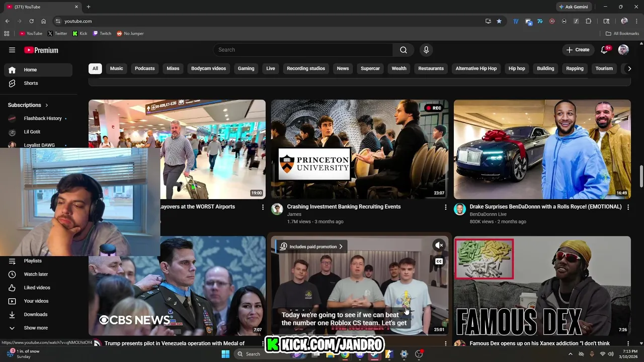The height and width of the screenshot is (362, 644).
Task: Open options for Drake Surprises BenDaDonnn video
Action: pos(628,207)
